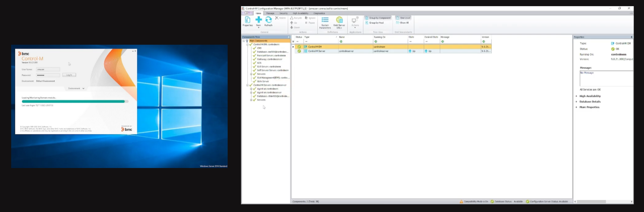Click the User Name input field
644x212 pixels.
pyautogui.click(x=48, y=69)
